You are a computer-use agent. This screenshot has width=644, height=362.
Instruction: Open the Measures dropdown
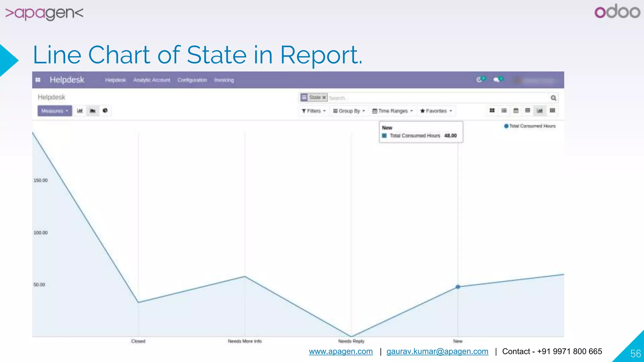tap(55, 111)
